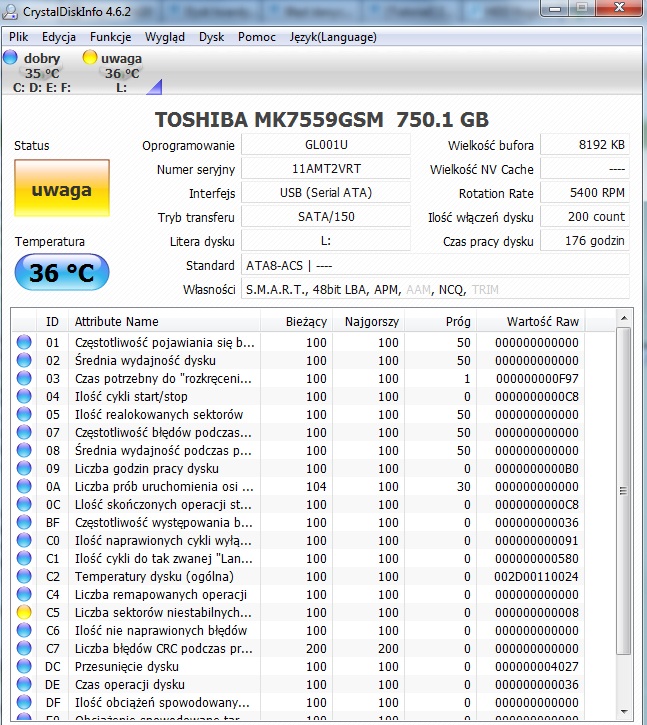Click status orb for attribute 05
The height and width of the screenshot is (725, 647).
point(24,414)
